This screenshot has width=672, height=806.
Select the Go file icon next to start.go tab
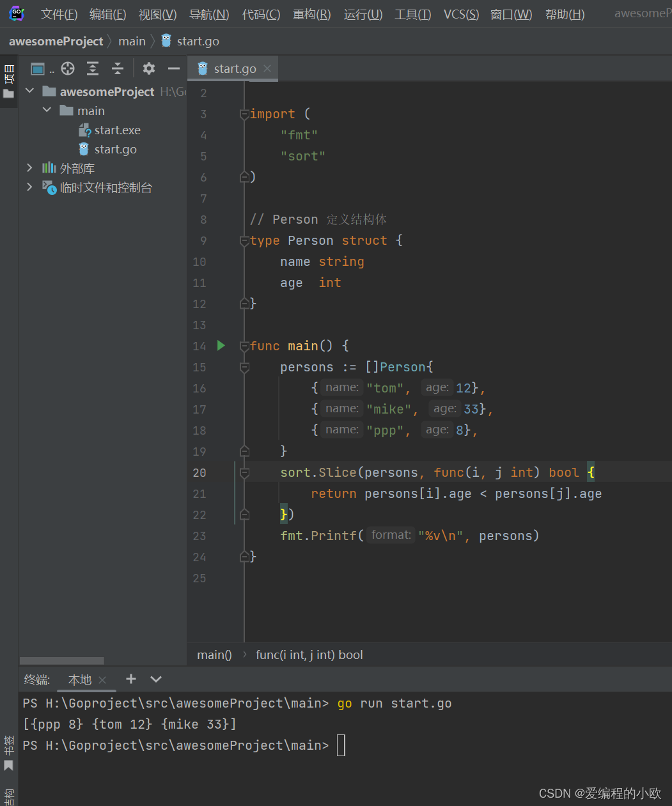202,68
